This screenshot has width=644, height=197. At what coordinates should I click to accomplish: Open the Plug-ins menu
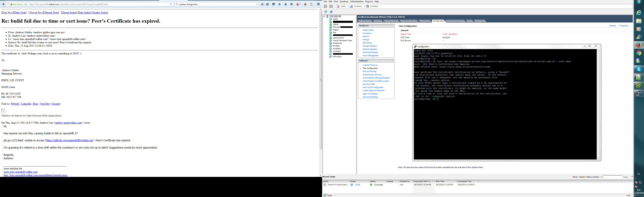point(369,2)
